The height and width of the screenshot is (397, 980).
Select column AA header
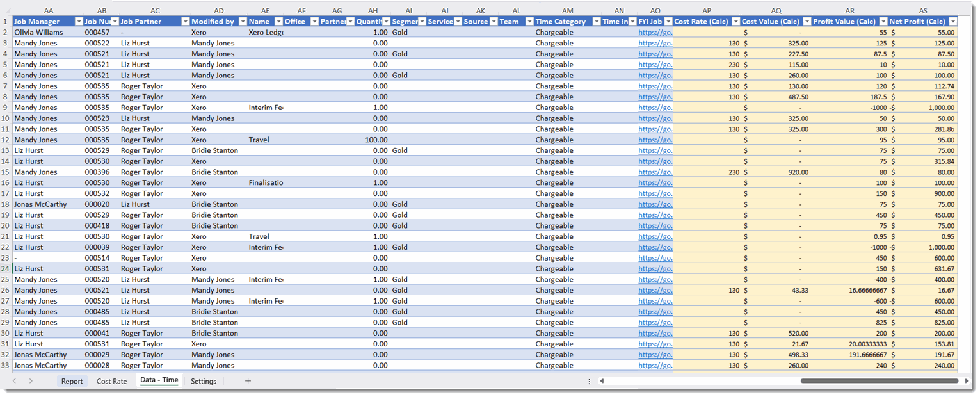48,11
